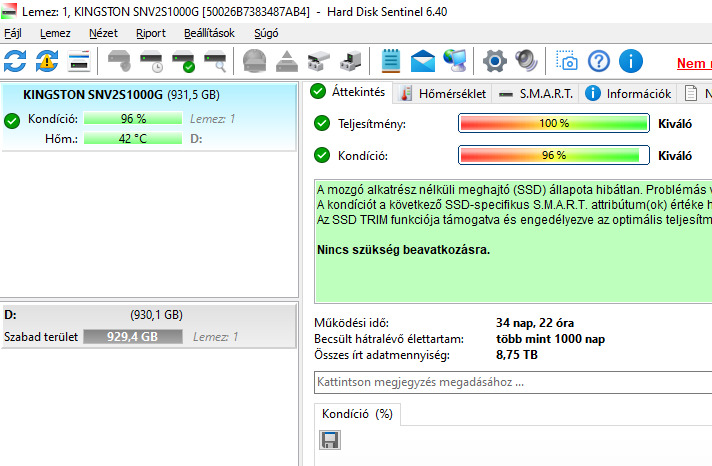Click the Kiváló label beside Kondíció

[675, 156]
